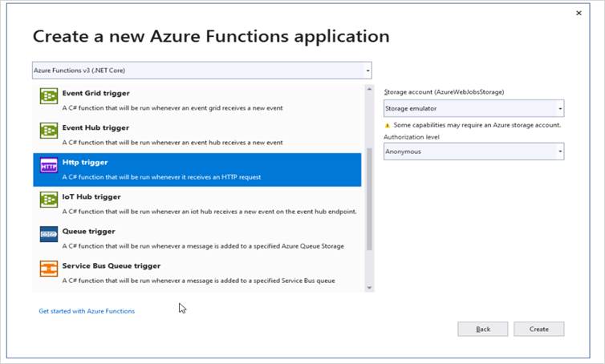Open Get started with Azure Functions link
Viewport: 605px width, 364px height.
[87, 311]
